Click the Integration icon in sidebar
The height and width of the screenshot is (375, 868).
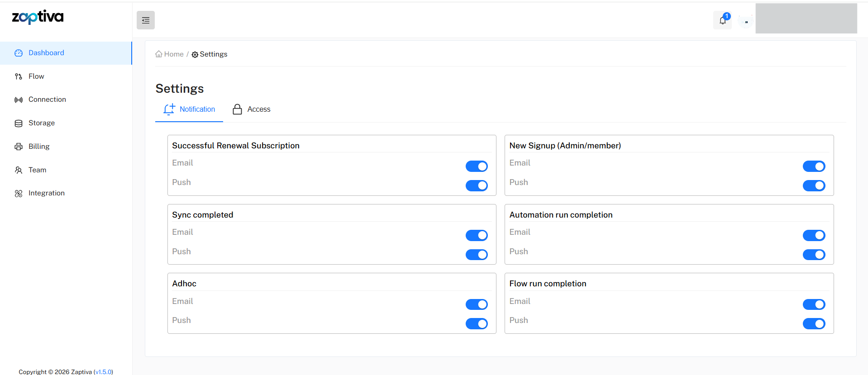coord(19,194)
